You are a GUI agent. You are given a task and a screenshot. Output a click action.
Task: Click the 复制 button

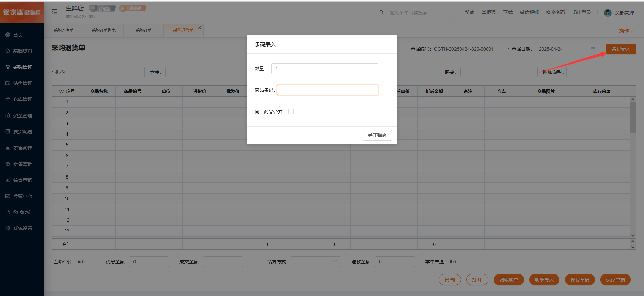(x=450, y=280)
